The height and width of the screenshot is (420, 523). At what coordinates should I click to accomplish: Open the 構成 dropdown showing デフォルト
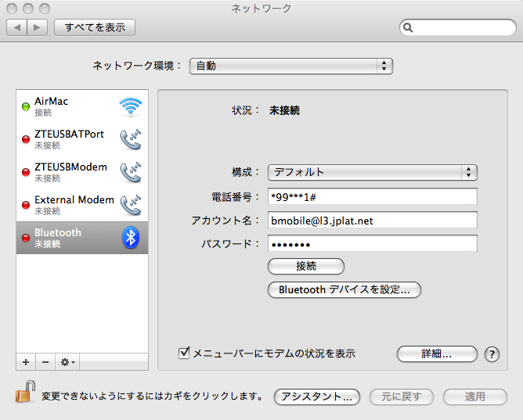tap(372, 172)
